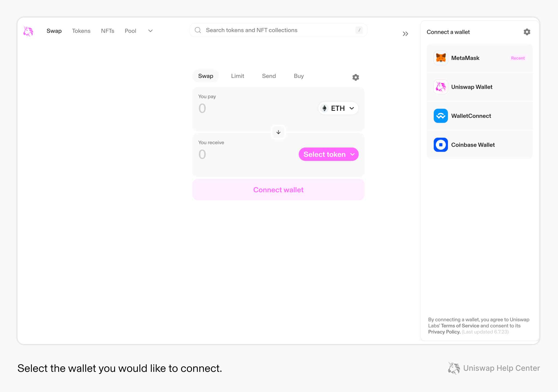This screenshot has height=392, width=558.
Task: Open the ETH token dropdown
Action: tap(338, 108)
